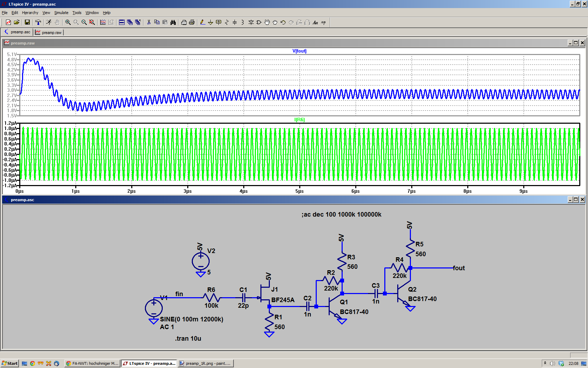Click the fout net label
Image resolution: width=588 pixels, height=368 pixels.
click(x=459, y=268)
